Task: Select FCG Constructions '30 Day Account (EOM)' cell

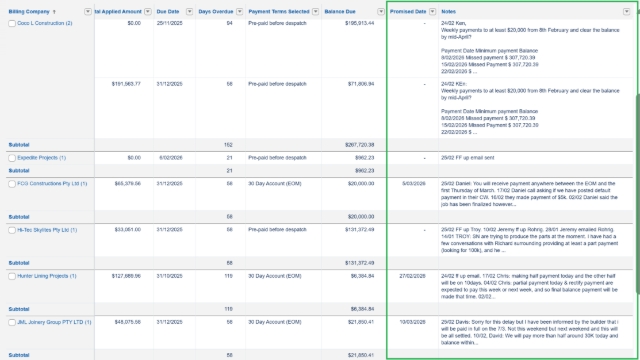Action: pos(275,184)
